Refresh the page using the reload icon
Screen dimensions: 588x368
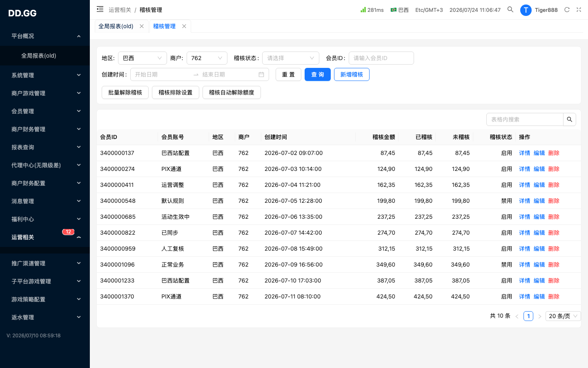click(567, 10)
